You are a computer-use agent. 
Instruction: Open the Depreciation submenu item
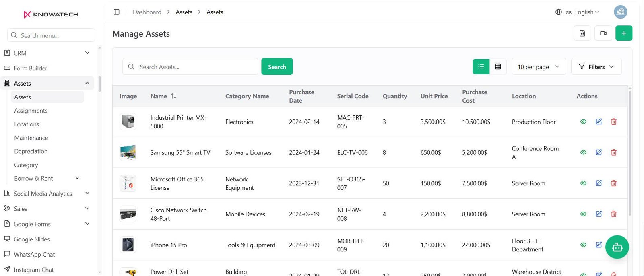point(31,151)
